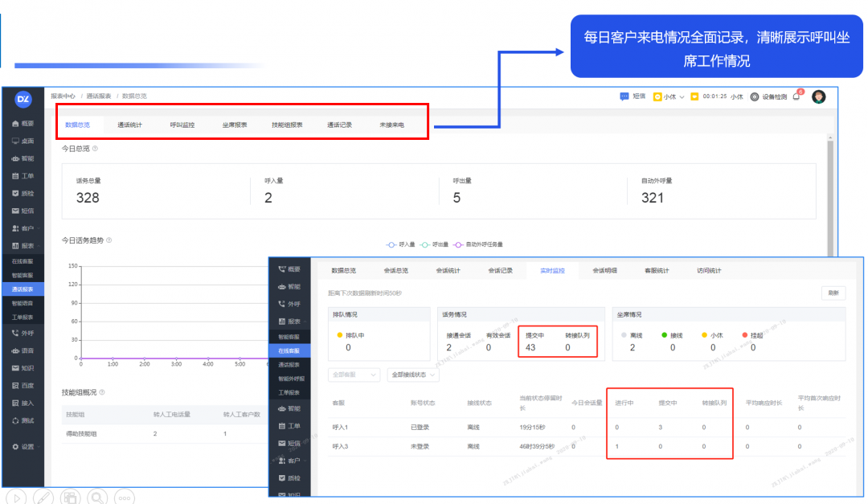Open the 设备检测 device check
Viewport: 868px width, 504px height.
coord(769,96)
